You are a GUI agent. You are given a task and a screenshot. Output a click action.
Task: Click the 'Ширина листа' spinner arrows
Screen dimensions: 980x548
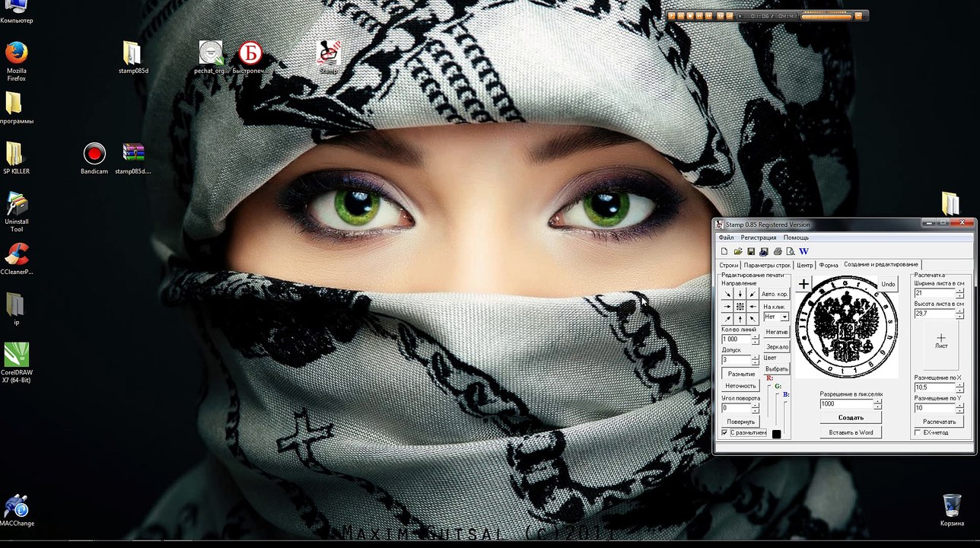959,293
